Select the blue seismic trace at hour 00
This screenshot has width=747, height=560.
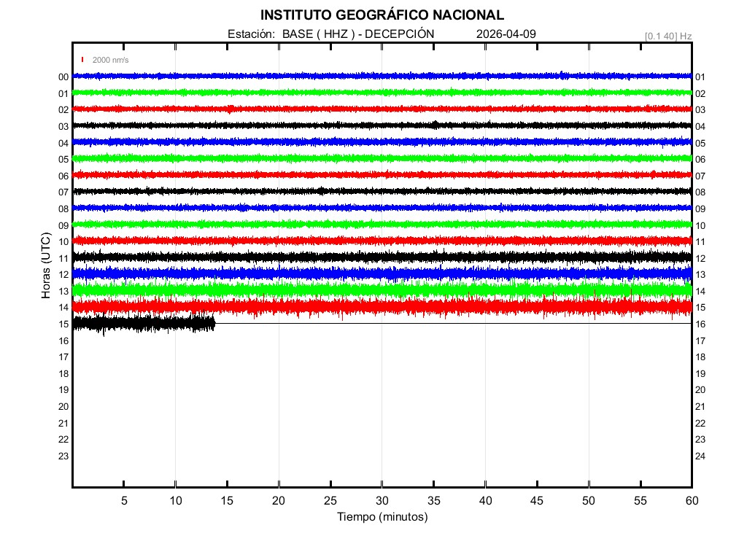click(382, 76)
